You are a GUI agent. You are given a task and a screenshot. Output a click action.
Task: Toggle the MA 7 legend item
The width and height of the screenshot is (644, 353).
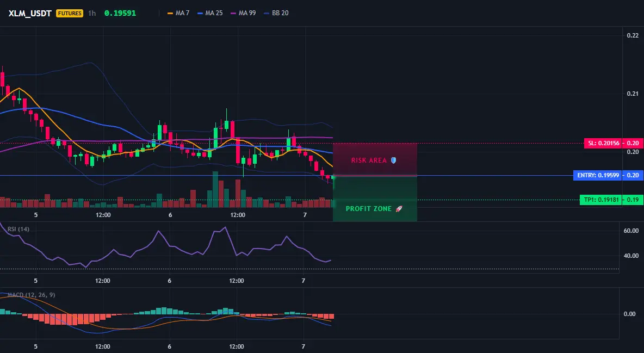178,13
